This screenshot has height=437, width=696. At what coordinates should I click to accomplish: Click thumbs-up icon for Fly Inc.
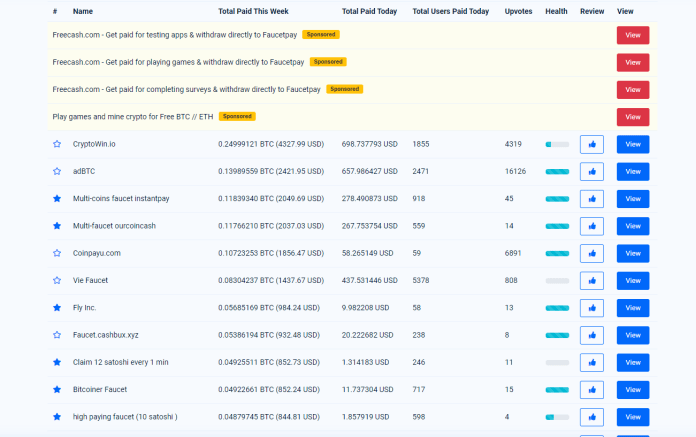click(591, 308)
